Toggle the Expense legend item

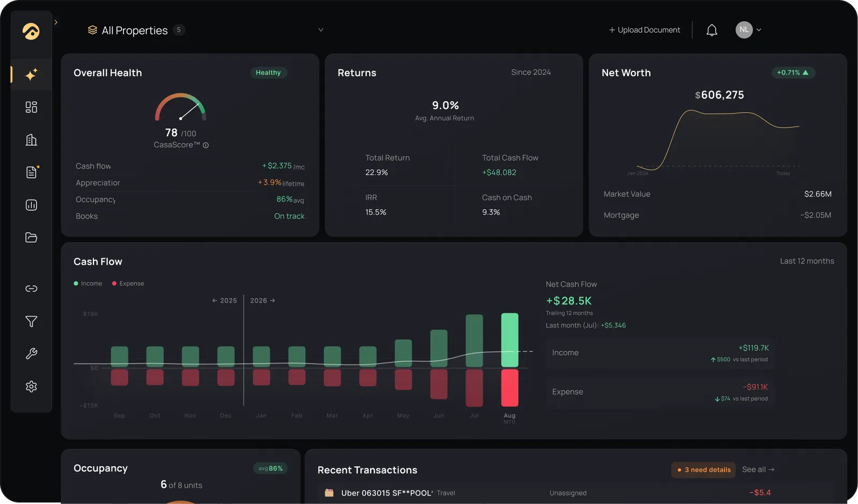[128, 284]
